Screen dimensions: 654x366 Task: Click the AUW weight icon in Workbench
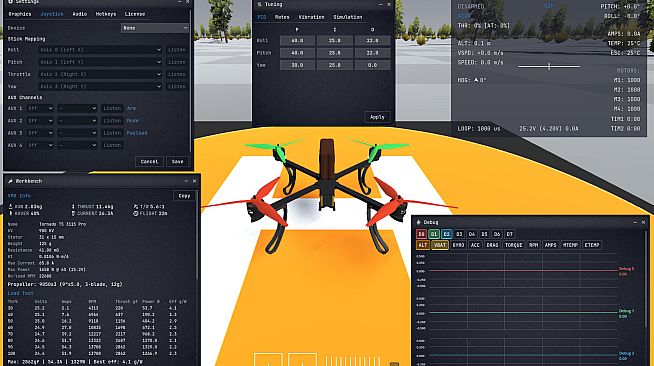click(x=11, y=207)
